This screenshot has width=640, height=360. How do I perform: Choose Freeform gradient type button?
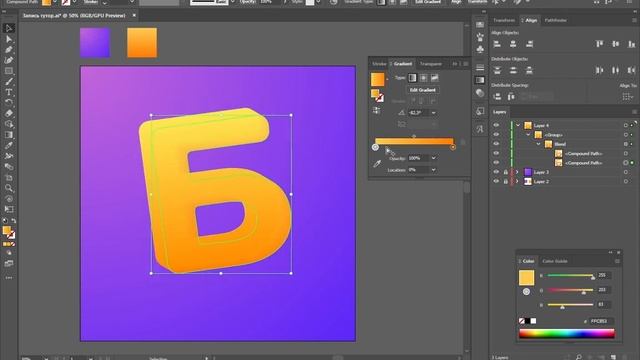434,78
